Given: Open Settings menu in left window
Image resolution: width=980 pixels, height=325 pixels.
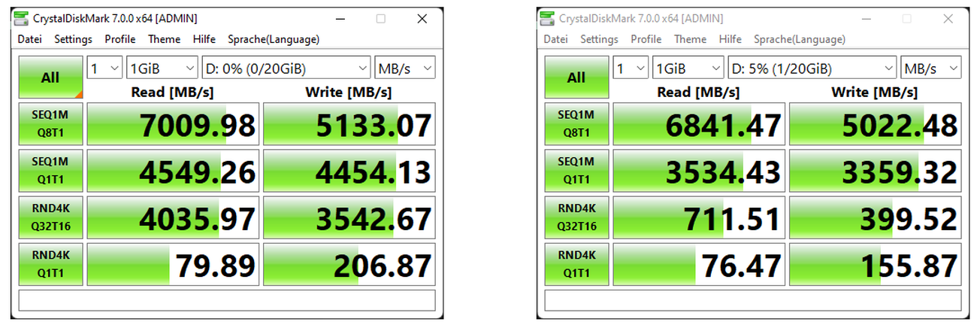Looking at the screenshot, I should (x=73, y=39).
